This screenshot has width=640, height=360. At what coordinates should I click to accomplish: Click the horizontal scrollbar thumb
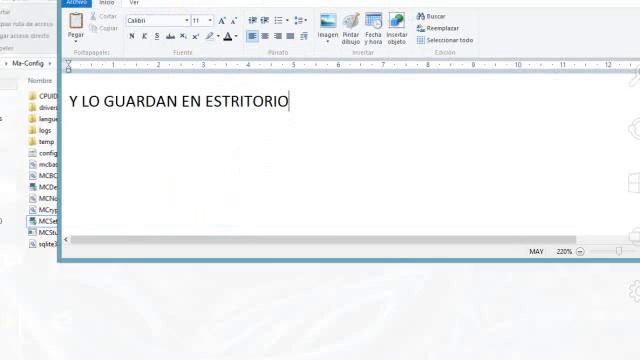[323, 240]
